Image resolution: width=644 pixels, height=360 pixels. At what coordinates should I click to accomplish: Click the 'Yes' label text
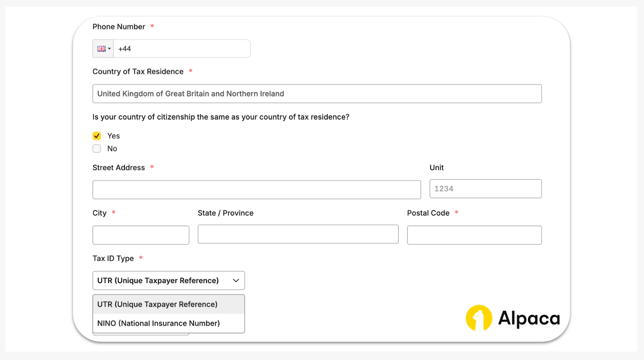(114, 136)
